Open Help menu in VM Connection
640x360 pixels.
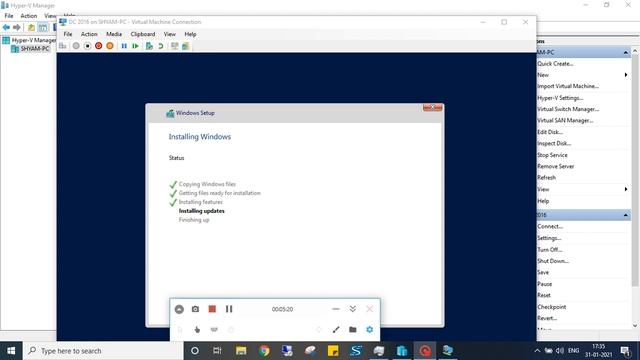pyautogui.click(x=190, y=34)
